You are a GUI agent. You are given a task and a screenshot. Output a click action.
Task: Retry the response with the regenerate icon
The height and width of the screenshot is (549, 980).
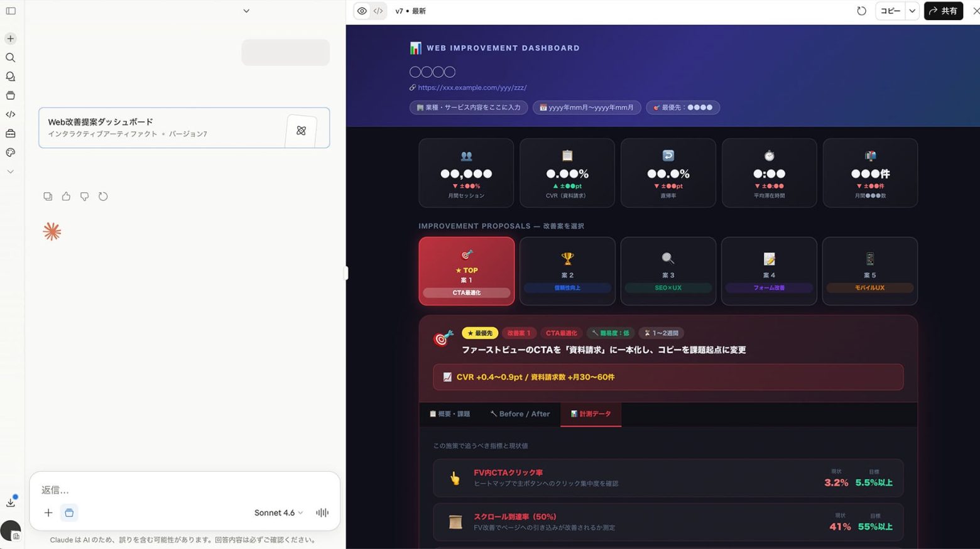click(x=103, y=197)
